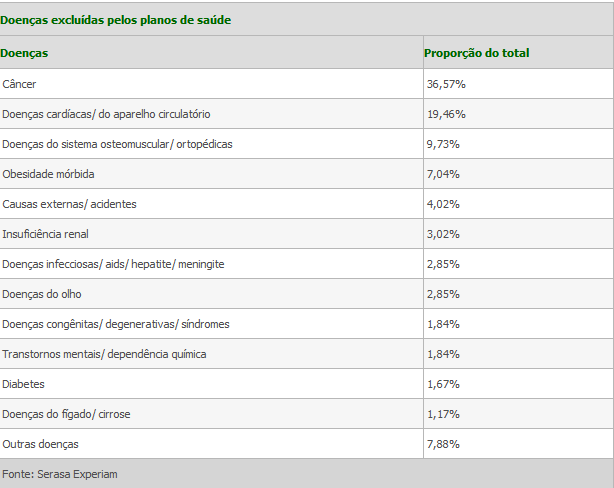614x488 pixels.
Task: Click the 'Obesidade mórbida' row label
Action: click(48, 174)
